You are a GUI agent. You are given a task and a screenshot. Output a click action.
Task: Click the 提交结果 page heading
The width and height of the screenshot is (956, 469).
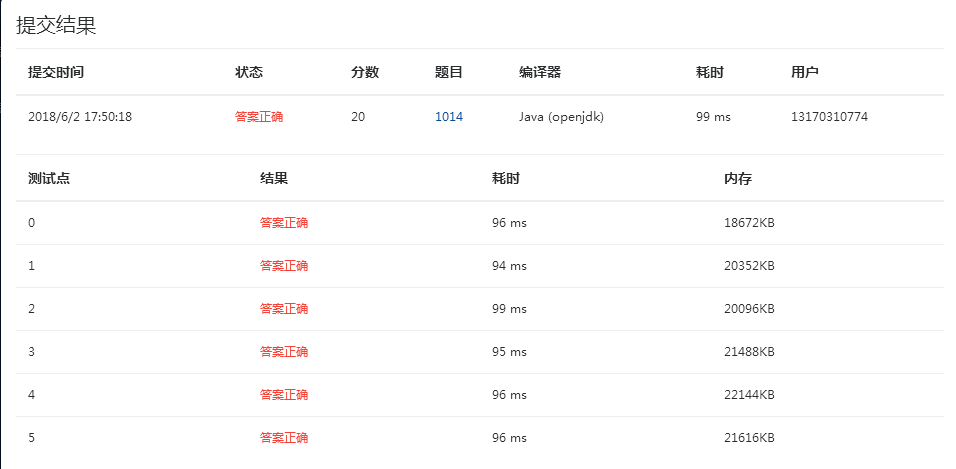56,26
